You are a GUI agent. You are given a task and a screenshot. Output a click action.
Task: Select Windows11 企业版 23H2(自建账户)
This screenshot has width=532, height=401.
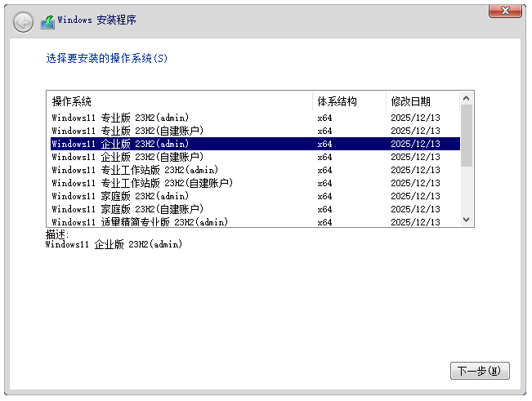coord(255,157)
